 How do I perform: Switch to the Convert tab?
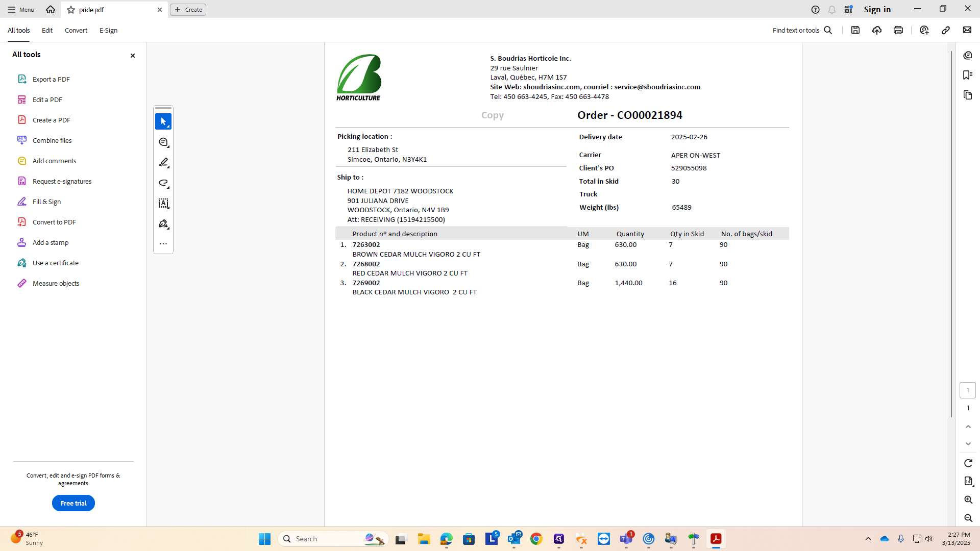click(x=76, y=30)
